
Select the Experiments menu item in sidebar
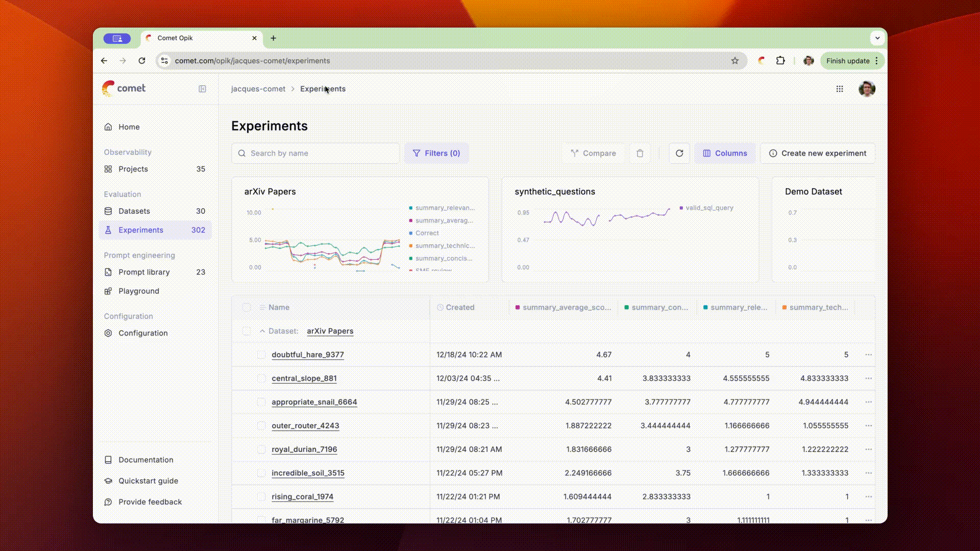click(141, 230)
